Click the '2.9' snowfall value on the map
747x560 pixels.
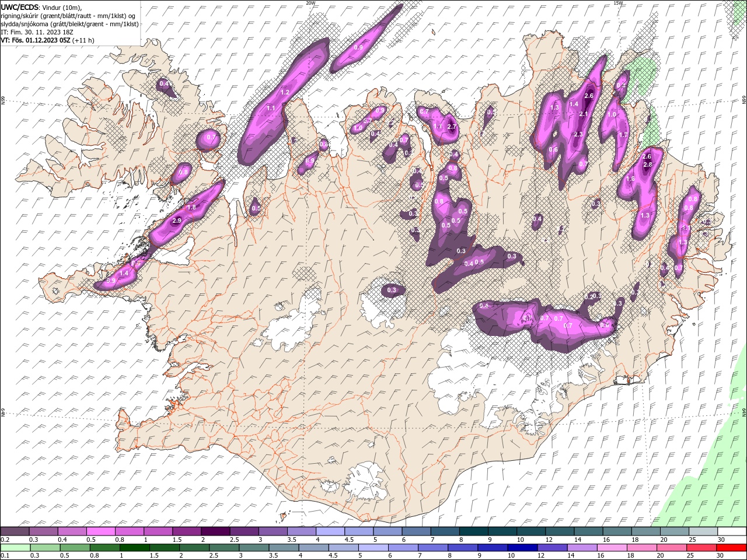click(177, 220)
